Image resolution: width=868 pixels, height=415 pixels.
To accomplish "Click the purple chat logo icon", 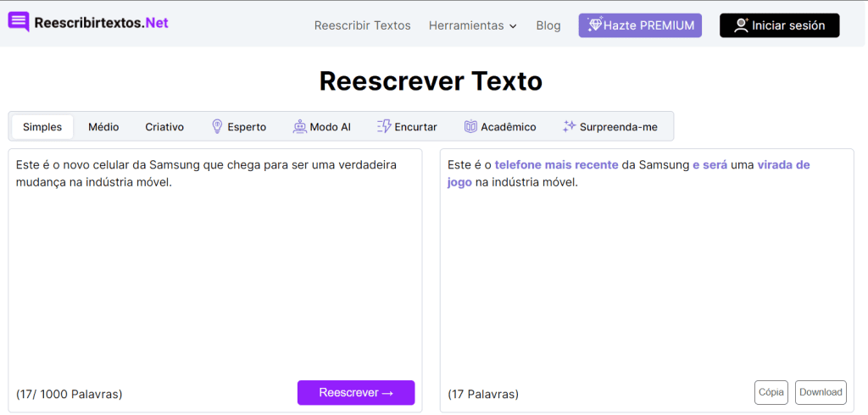I will pos(19,22).
